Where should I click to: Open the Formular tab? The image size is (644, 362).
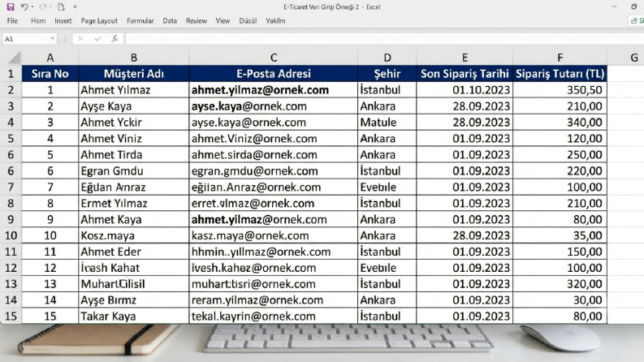140,20
